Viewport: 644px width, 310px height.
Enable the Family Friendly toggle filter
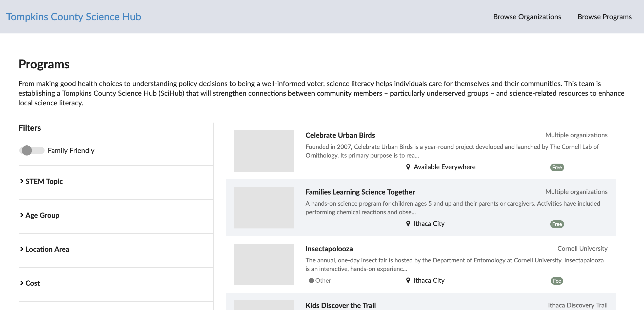tap(32, 150)
